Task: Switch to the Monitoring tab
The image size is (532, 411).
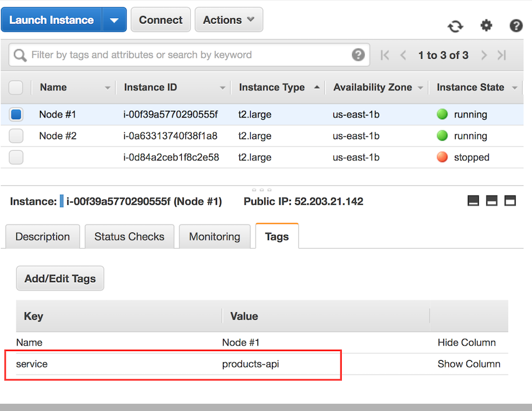Action: pyautogui.click(x=214, y=236)
